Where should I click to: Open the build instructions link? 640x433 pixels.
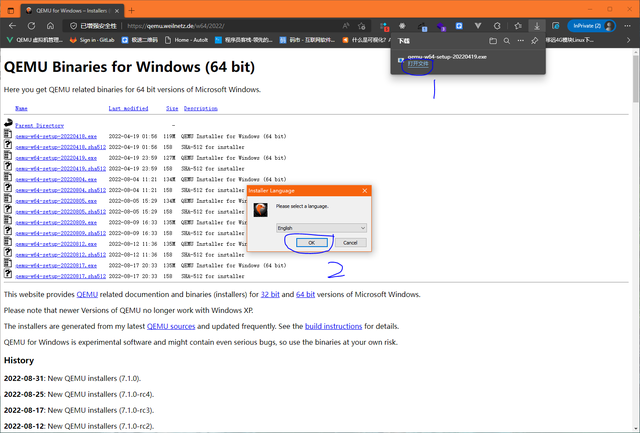click(x=333, y=326)
